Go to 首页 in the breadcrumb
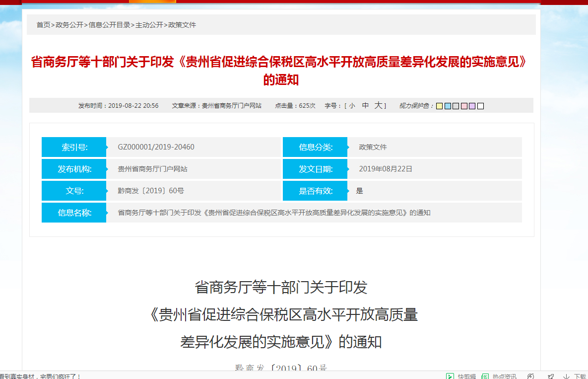Screen dimensions: 588x379 pyautogui.click(x=43, y=25)
